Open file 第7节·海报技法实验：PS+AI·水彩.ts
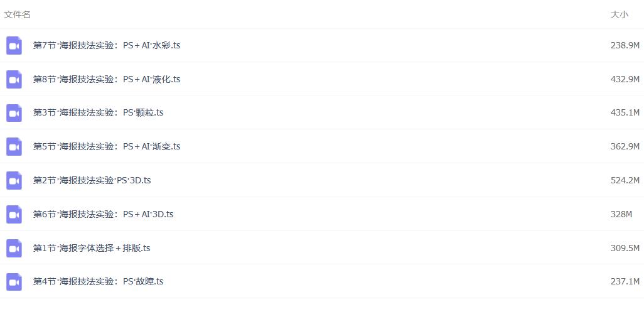This screenshot has width=644, height=329. (107, 46)
